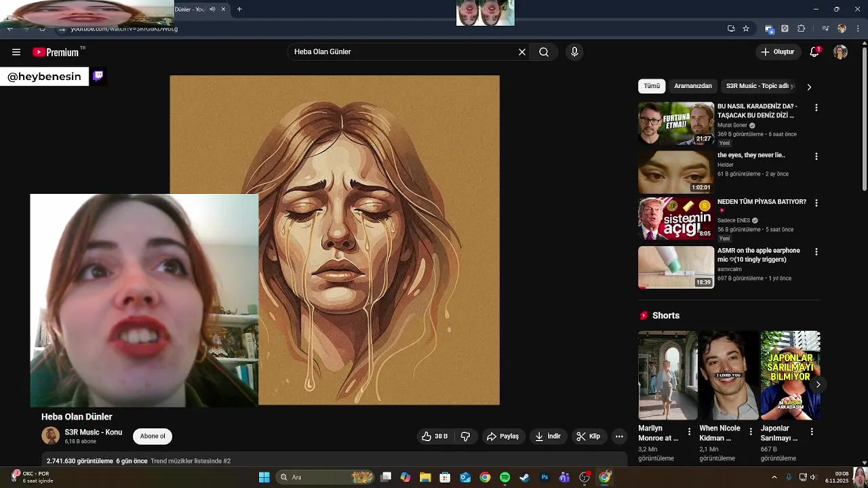
Task: Show hidden system tray icons
Action: click(774, 477)
